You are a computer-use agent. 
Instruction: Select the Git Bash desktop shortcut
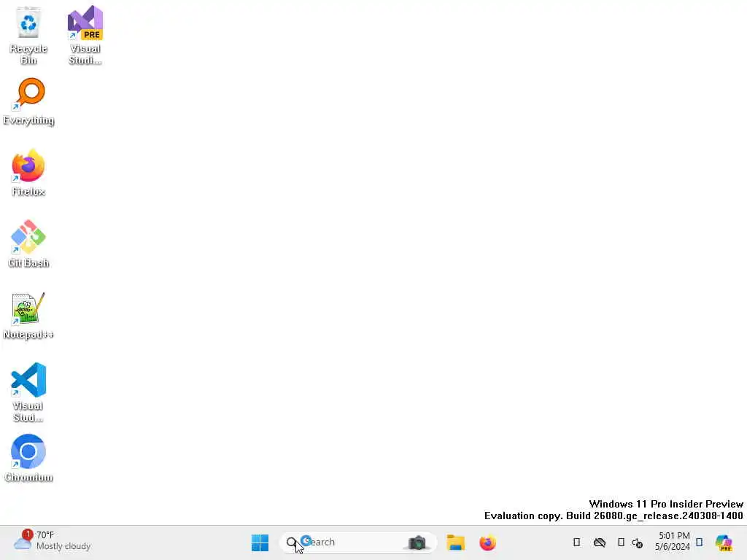coord(28,244)
